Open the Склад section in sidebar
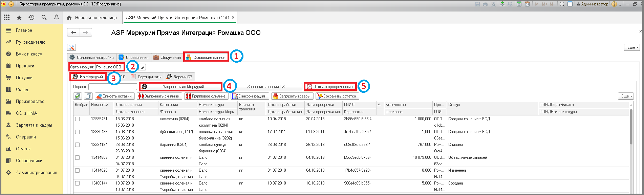The width and height of the screenshot is (644, 195). pyautogui.click(x=22, y=90)
